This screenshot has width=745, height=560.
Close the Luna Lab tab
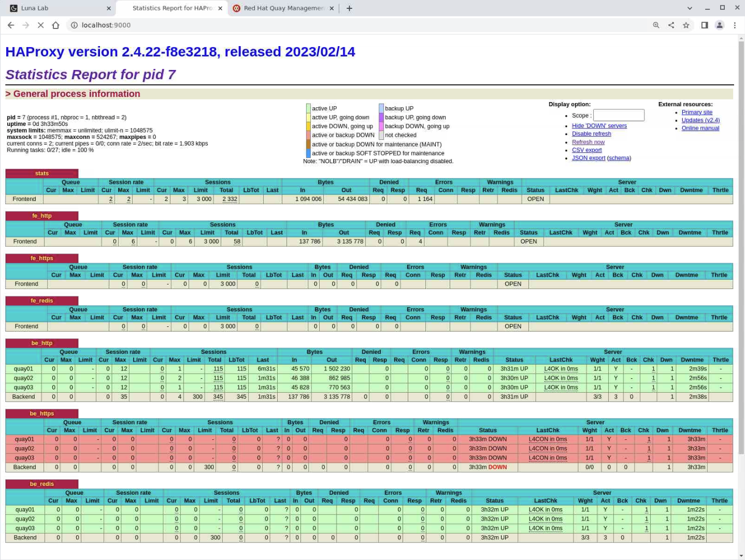(x=108, y=8)
